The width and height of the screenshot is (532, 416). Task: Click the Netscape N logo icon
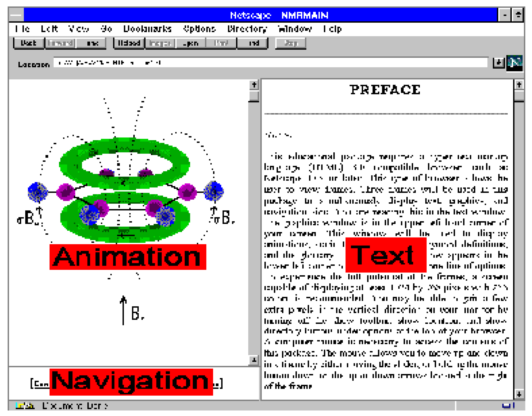(514, 63)
